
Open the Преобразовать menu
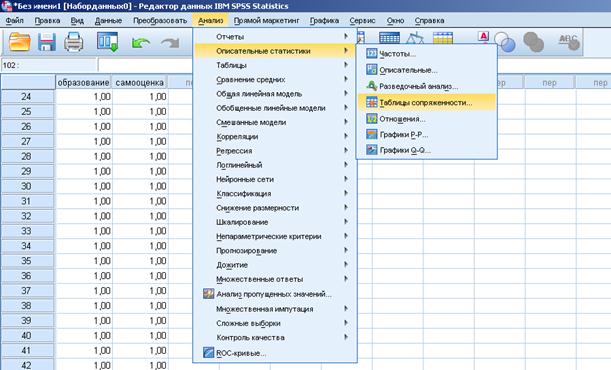160,20
